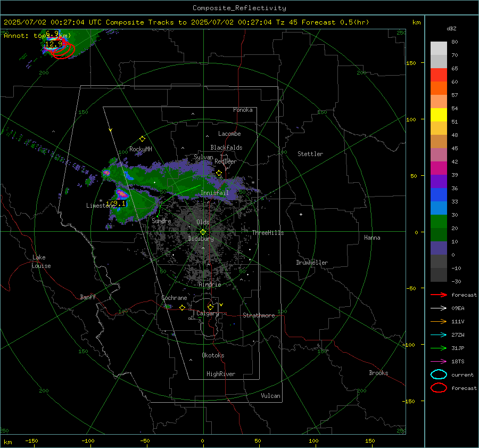479x448 pixels.
Task: Click the Drumheller city label
Action: click(312, 263)
